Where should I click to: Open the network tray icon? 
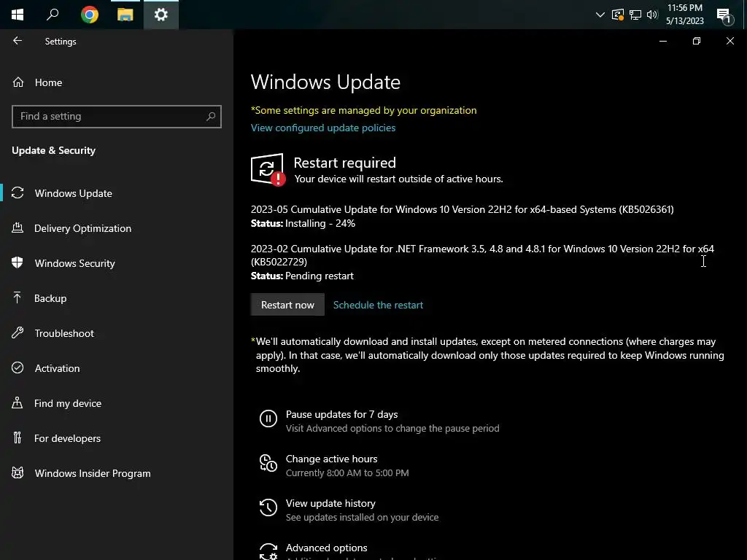point(635,15)
